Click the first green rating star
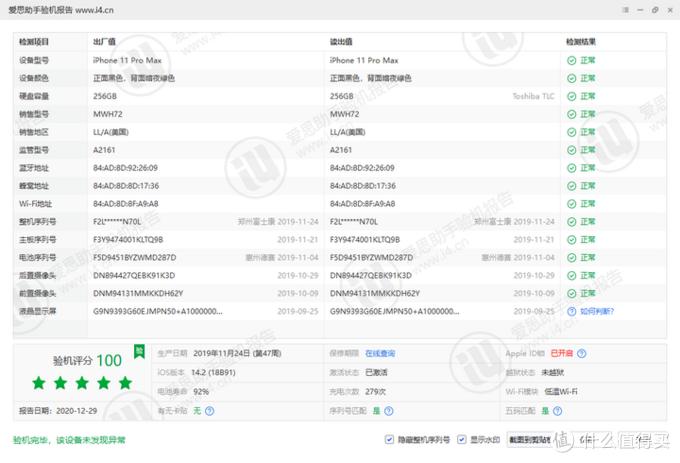Image resolution: width=680 pixels, height=463 pixels. pyautogui.click(x=39, y=383)
